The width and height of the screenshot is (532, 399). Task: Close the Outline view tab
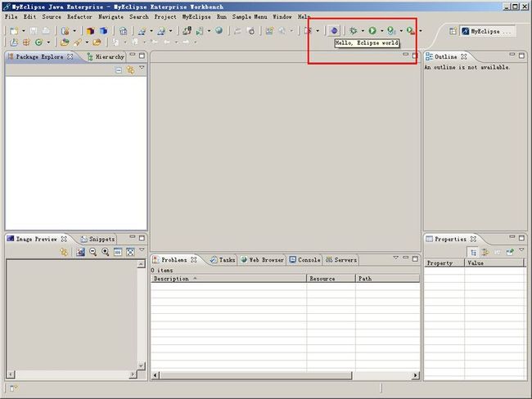(x=464, y=56)
